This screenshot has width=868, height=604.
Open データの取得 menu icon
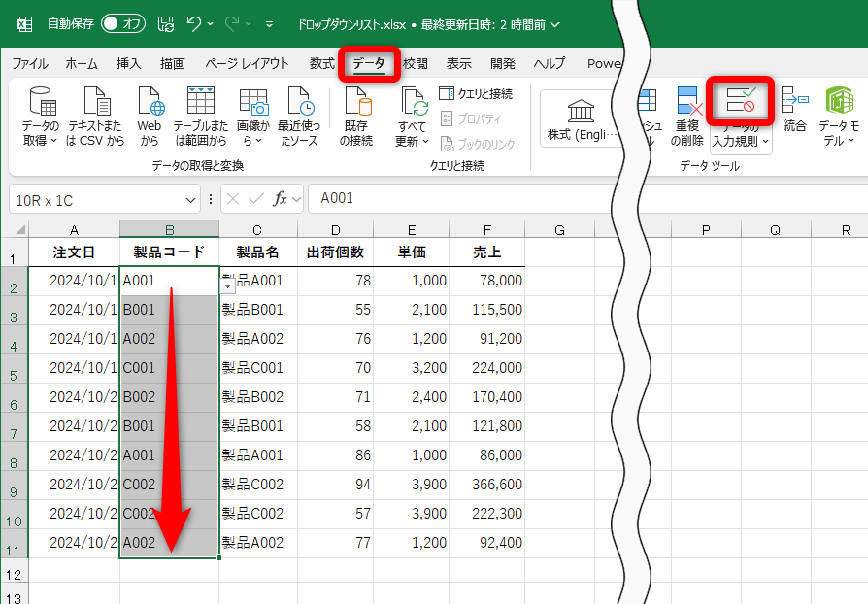(x=43, y=101)
